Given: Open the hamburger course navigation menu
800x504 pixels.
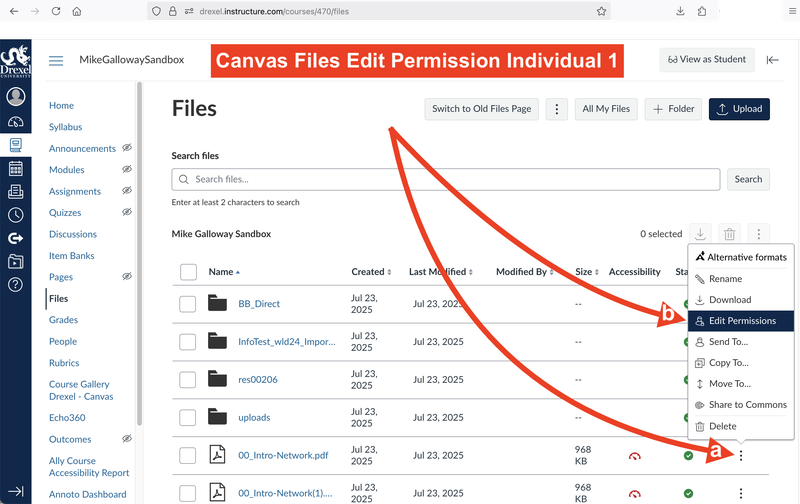Looking at the screenshot, I should 56,60.
